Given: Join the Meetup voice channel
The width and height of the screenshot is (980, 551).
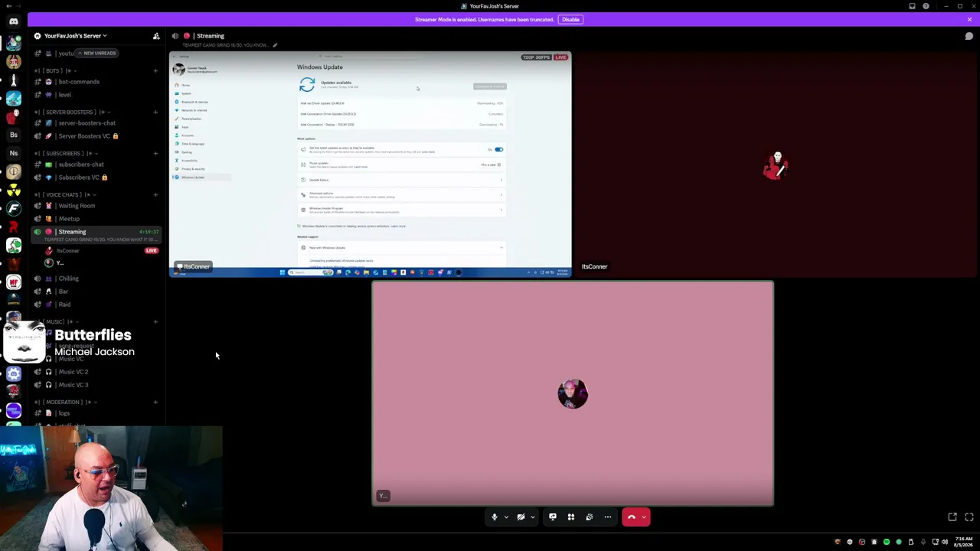Looking at the screenshot, I should click(96, 219).
